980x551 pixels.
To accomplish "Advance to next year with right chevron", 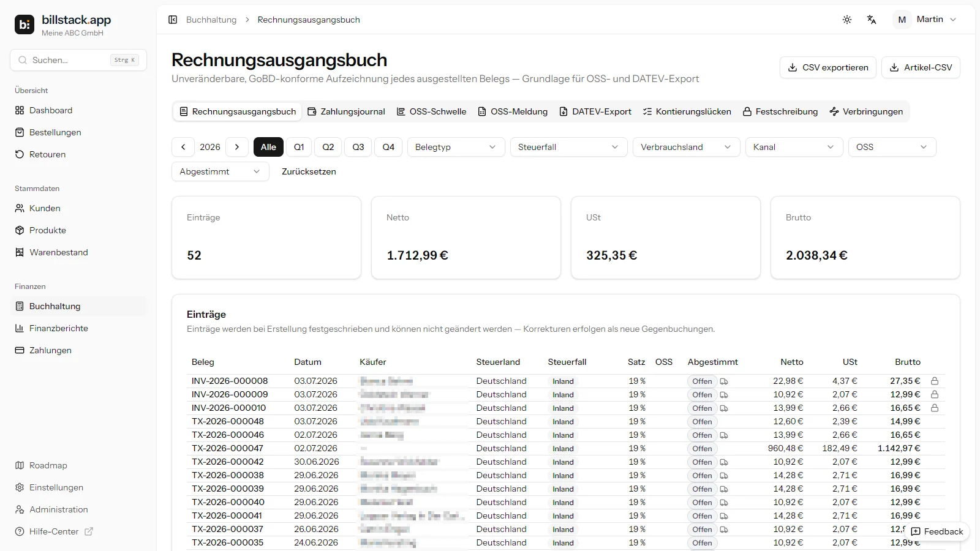I will (237, 147).
